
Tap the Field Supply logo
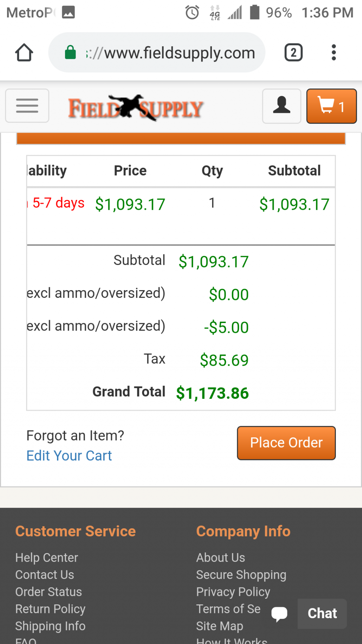135,108
